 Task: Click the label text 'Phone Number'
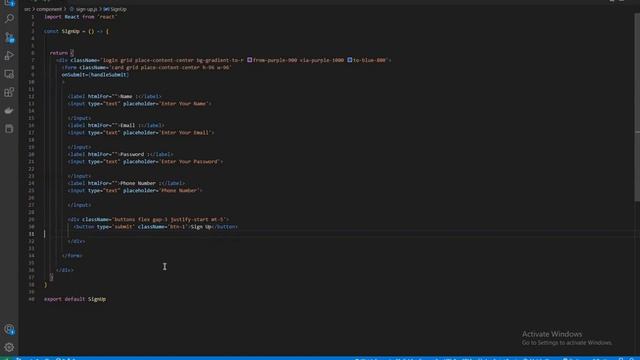138,183
